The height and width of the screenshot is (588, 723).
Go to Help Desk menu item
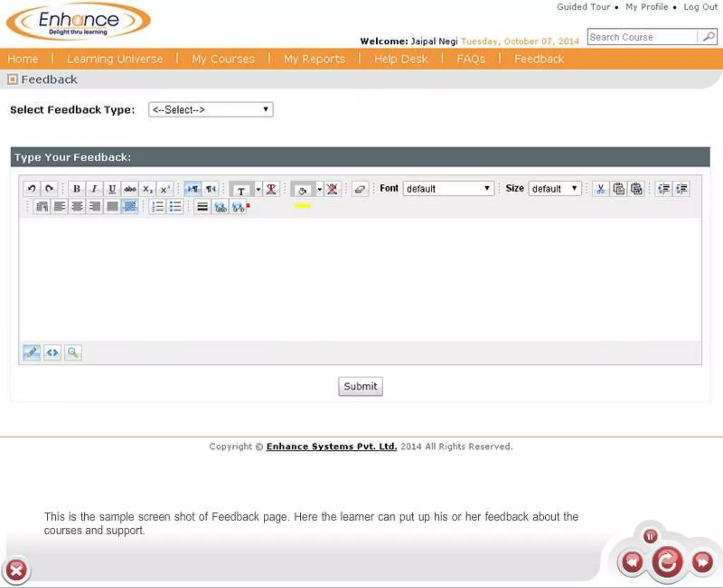pyautogui.click(x=401, y=59)
